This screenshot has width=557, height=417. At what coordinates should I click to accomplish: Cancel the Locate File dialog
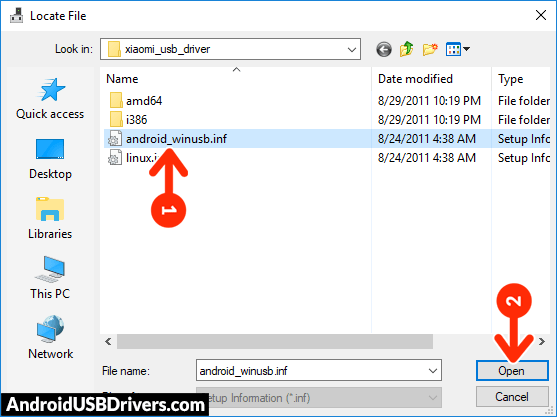[x=512, y=397]
